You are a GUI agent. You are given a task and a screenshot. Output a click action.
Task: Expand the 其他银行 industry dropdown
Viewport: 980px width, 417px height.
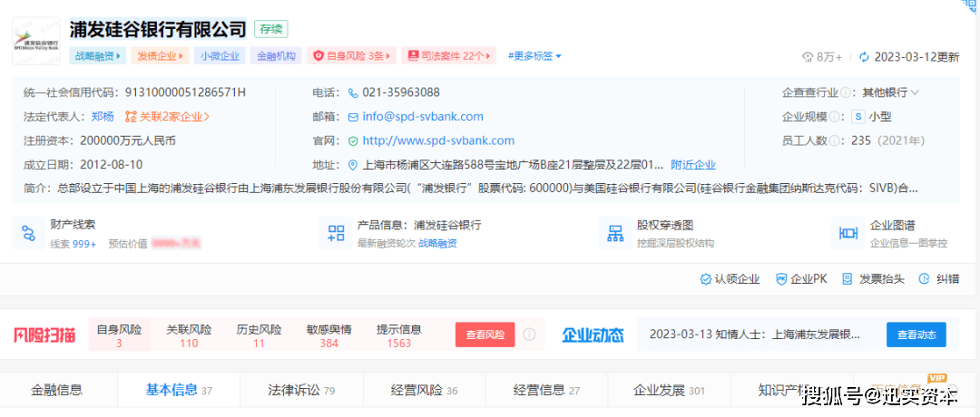(915, 92)
